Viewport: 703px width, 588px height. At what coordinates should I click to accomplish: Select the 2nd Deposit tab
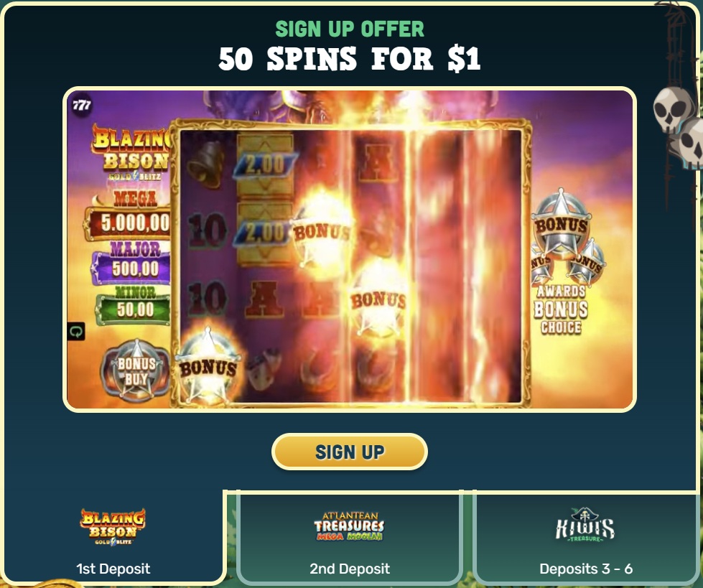tap(349, 538)
